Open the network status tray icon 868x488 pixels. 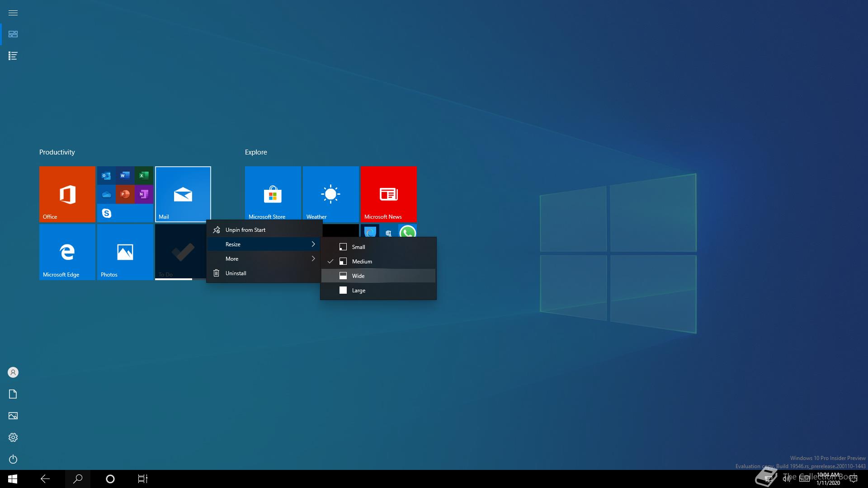coord(768,479)
